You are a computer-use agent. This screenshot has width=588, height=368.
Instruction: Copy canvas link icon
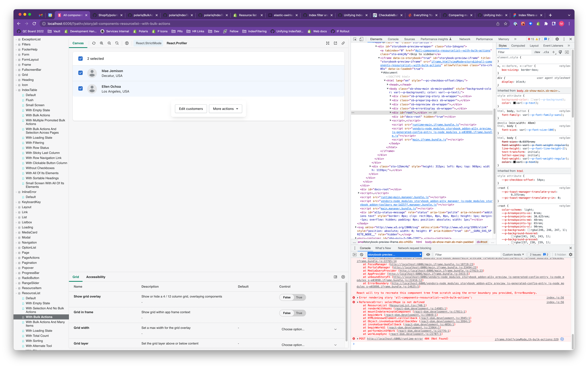(x=343, y=43)
